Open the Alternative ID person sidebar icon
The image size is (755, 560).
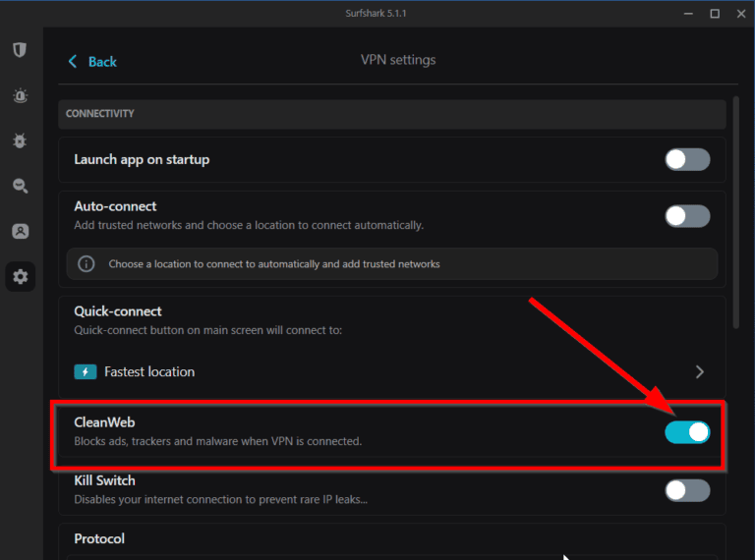click(20, 232)
